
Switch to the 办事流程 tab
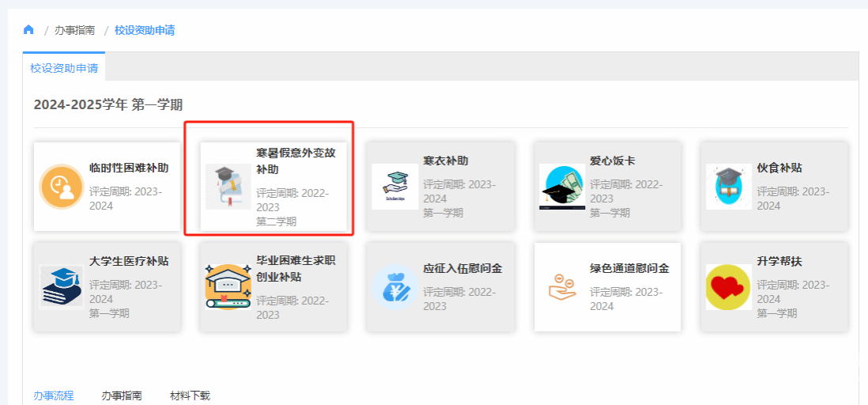(53, 396)
